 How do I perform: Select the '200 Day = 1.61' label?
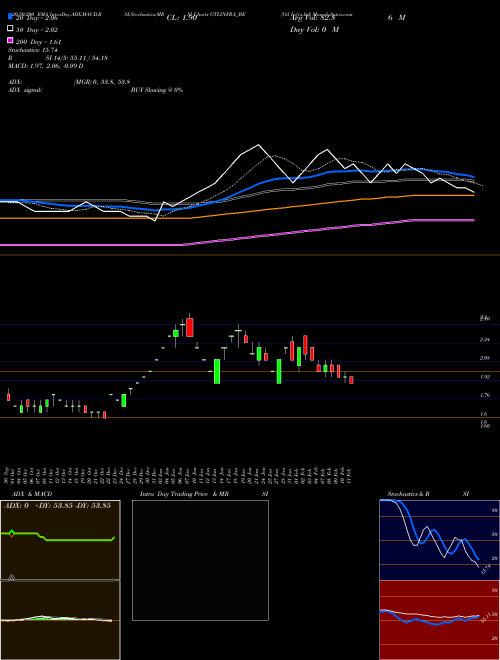point(39,42)
